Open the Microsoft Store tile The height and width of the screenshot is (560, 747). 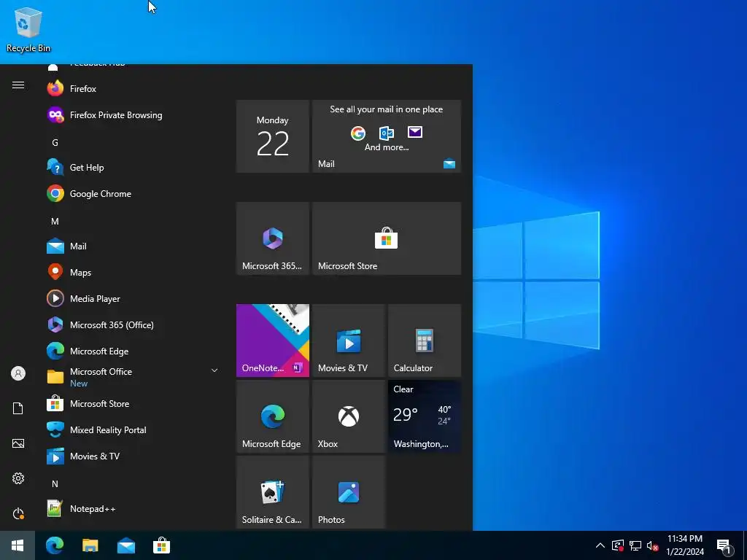[387, 238]
